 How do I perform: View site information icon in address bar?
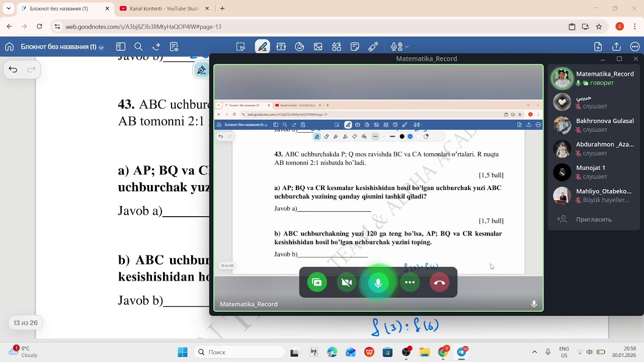click(57, 27)
